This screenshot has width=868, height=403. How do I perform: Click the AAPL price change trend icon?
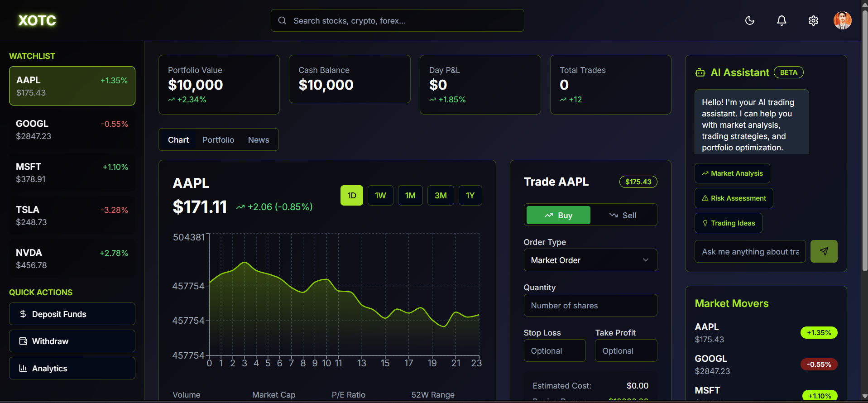coord(240,207)
